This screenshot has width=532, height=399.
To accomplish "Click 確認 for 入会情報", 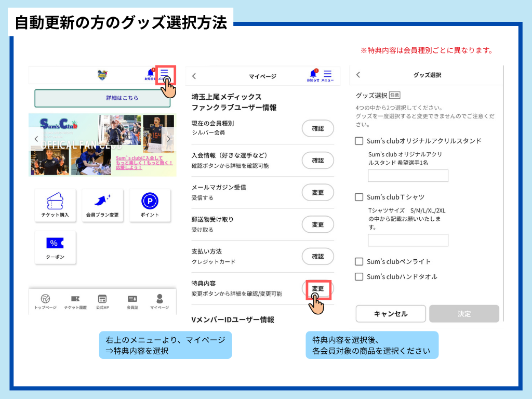I will coord(318,161).
